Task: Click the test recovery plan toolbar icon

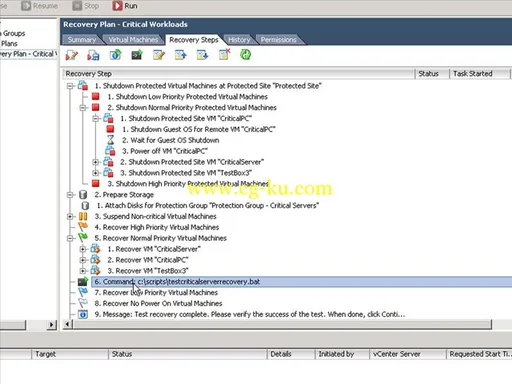Action: point(93,55)
